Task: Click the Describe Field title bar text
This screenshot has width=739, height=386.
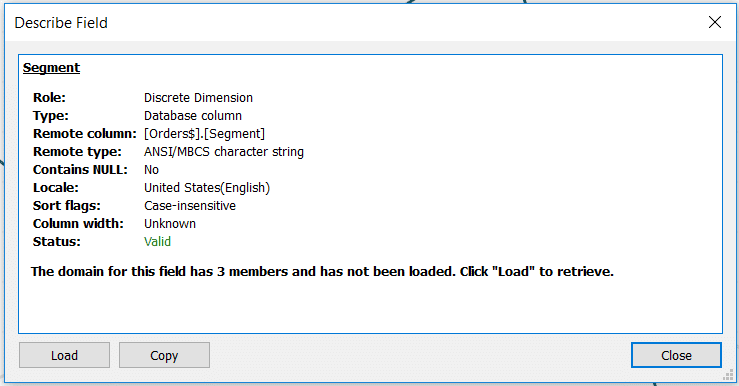Action: [x=61, y=23]
